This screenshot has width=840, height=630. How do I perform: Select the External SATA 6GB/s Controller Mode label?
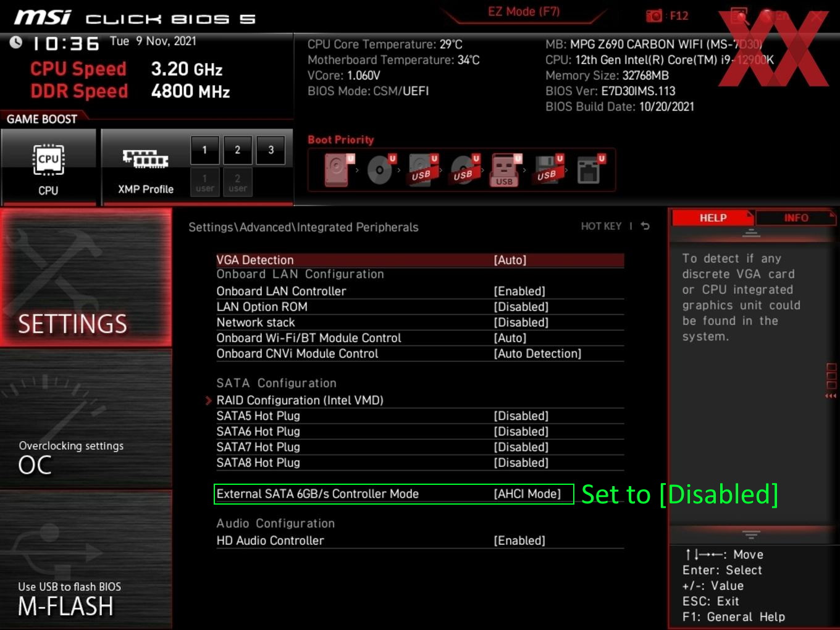(317, 493)
